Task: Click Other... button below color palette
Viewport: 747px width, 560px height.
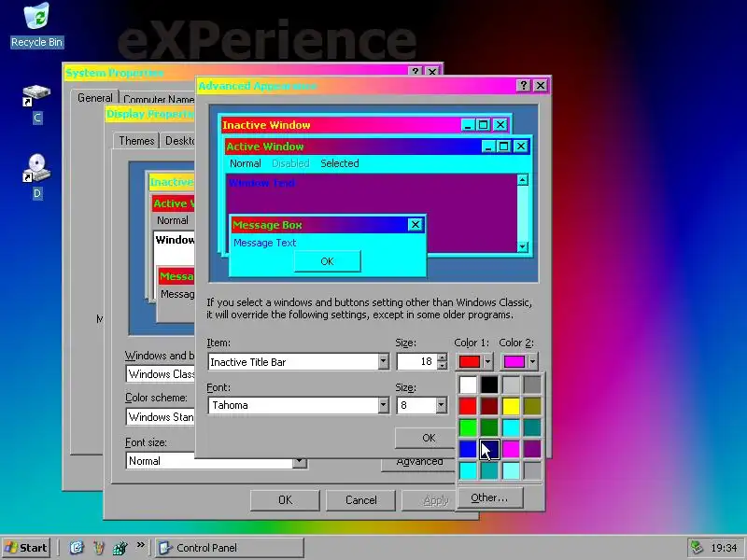Action: pos(489,497)
